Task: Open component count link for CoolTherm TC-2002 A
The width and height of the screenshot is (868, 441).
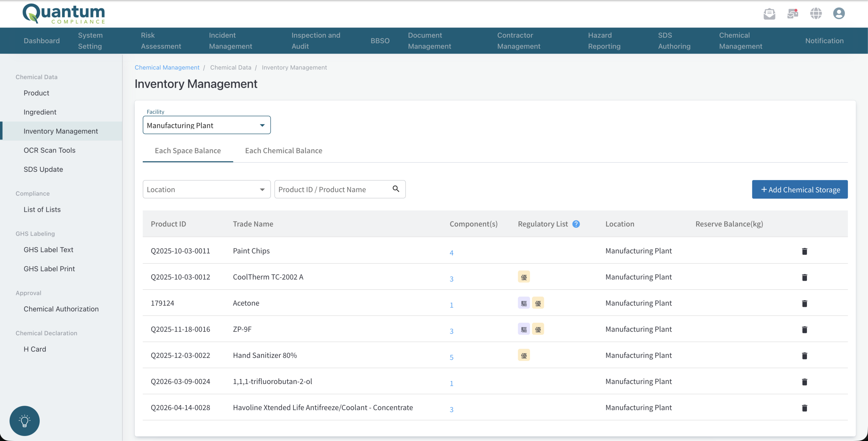Action: tap(451, 279)
